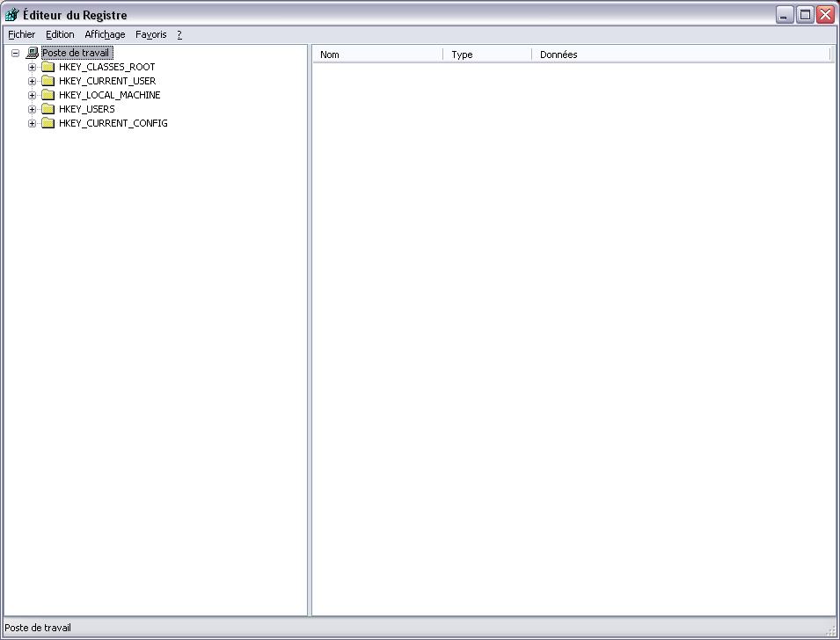This screenshot has width=840, height=640.
Task: Click the Données column header
Action: [681, 55]
